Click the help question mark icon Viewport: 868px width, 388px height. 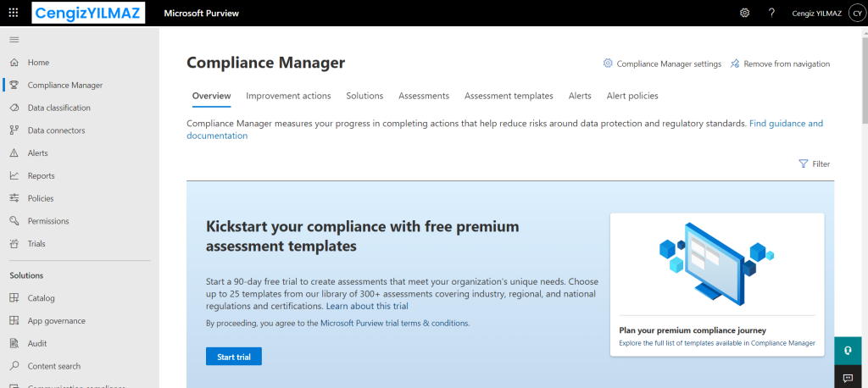pos(771,13)
